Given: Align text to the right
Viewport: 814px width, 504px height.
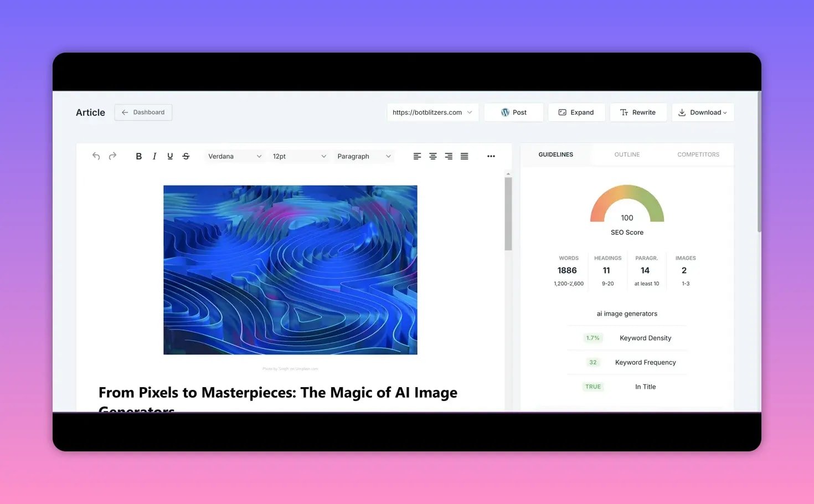Looking at the screenshot, I should coord(449,156).
